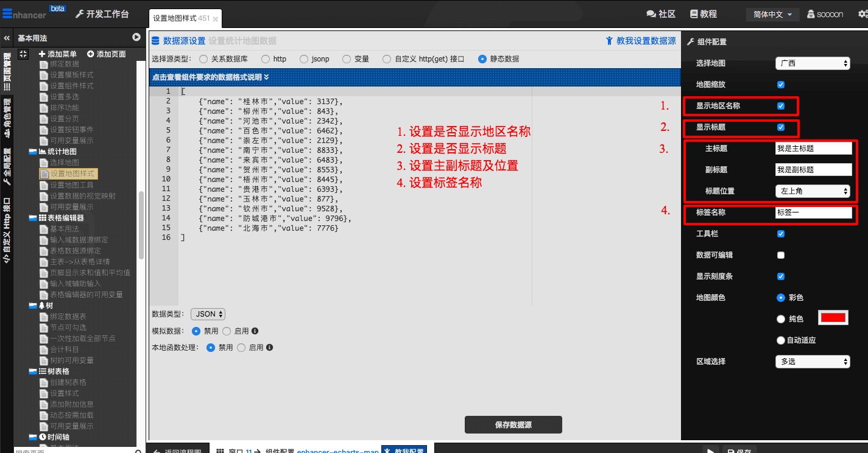Expand the data format description bar

[211, 77]
